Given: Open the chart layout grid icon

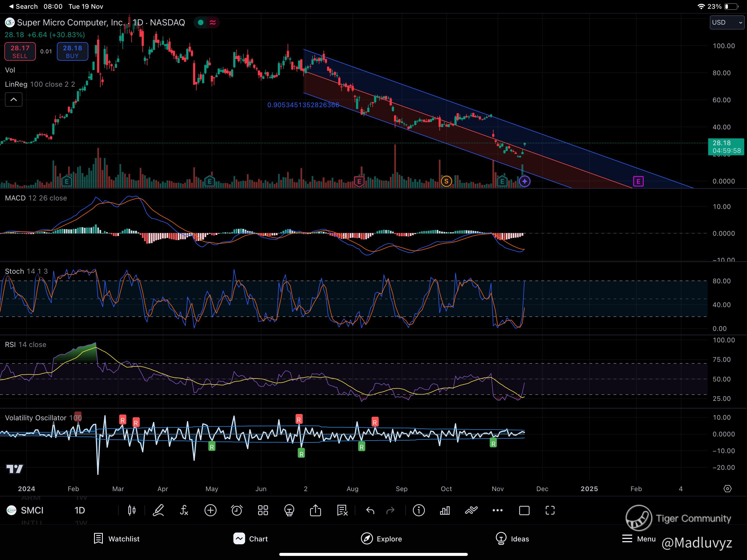Looking at the screenshot, I should (x=263, y=510).
